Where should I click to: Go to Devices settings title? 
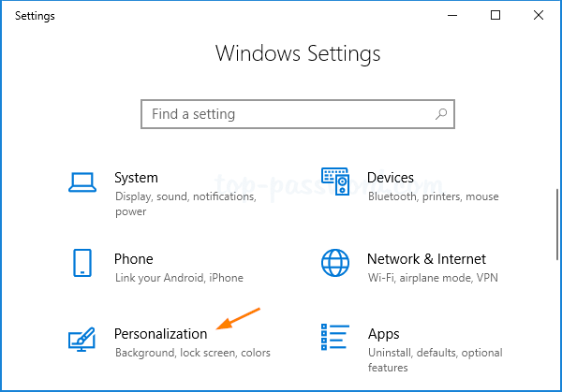click(x=391, y=178)
